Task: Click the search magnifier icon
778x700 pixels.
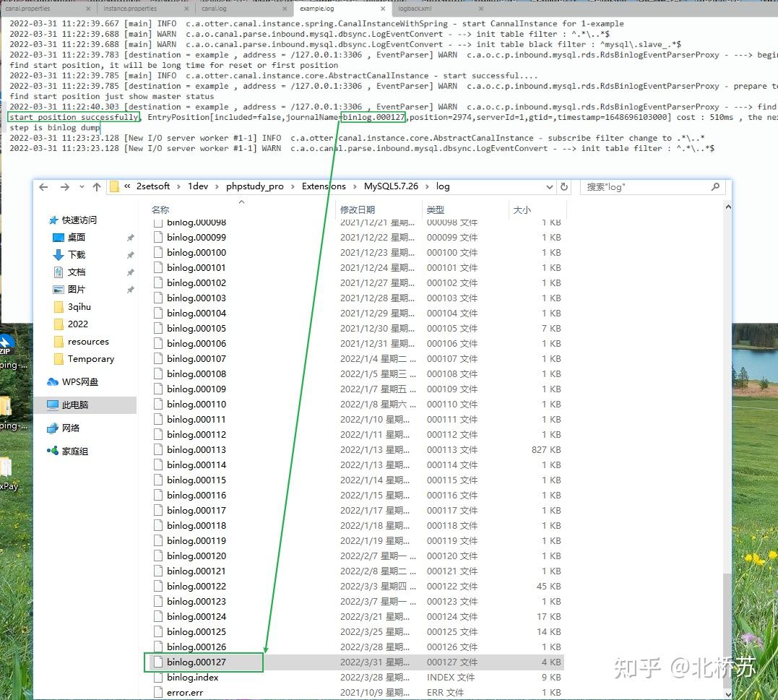Action: click(x=715, y=186)
